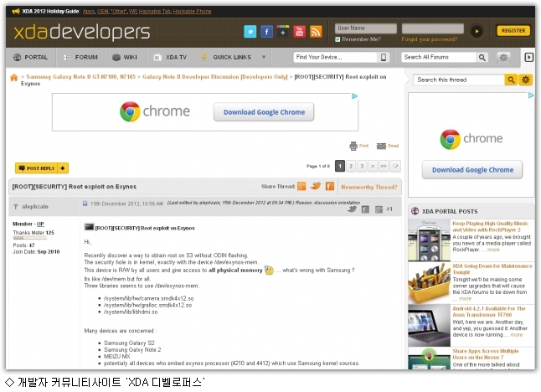This screenshot has width=541, height=392.
Task: Click the OP link under alephzain
Action: 40,224
